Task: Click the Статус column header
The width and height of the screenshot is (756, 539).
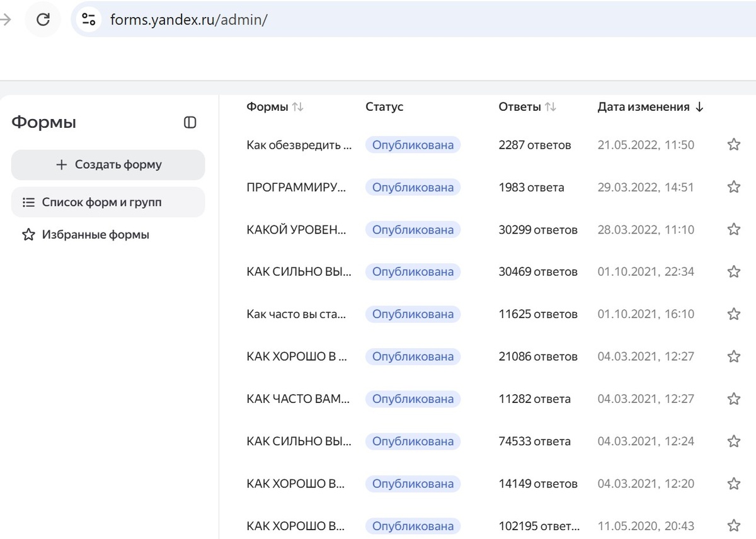Action: (384, 107)
